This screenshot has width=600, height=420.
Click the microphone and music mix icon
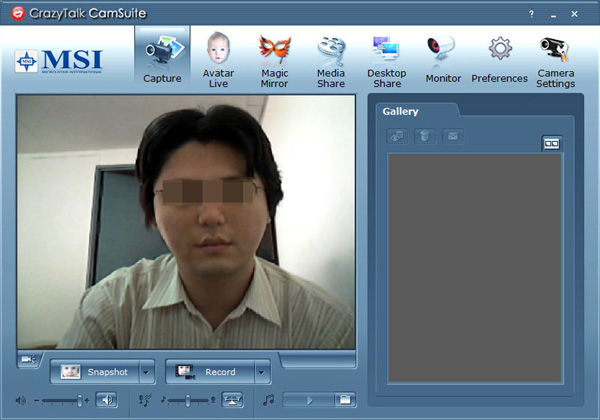coord(145,400)
